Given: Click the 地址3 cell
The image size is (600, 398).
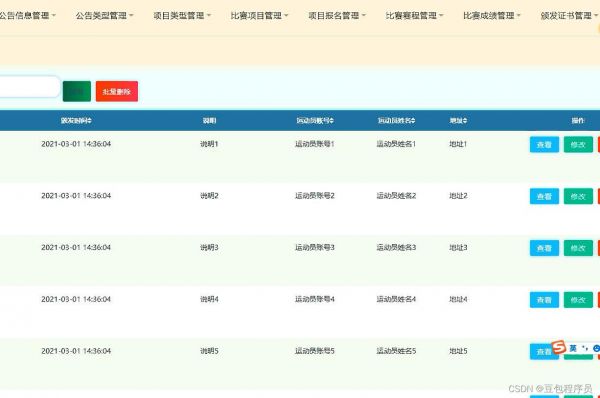Looking at the screenshot, I should tap(458, 247).
